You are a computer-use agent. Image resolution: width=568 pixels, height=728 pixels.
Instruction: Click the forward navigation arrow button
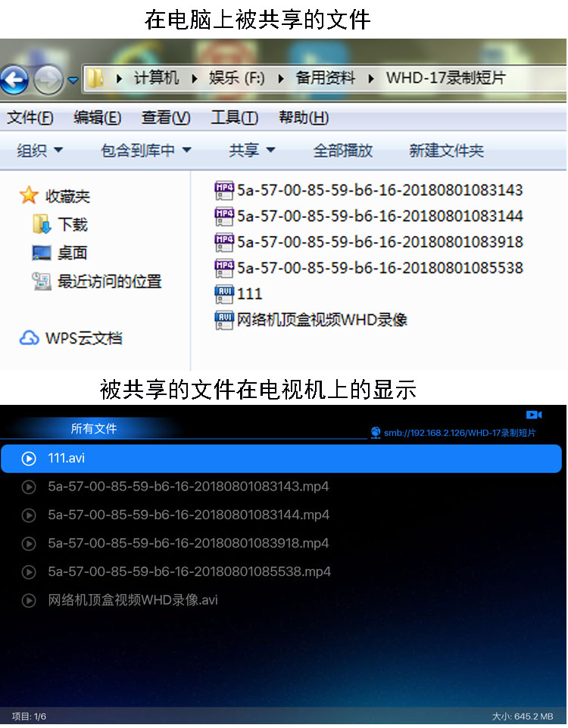(x=48, y=79)
